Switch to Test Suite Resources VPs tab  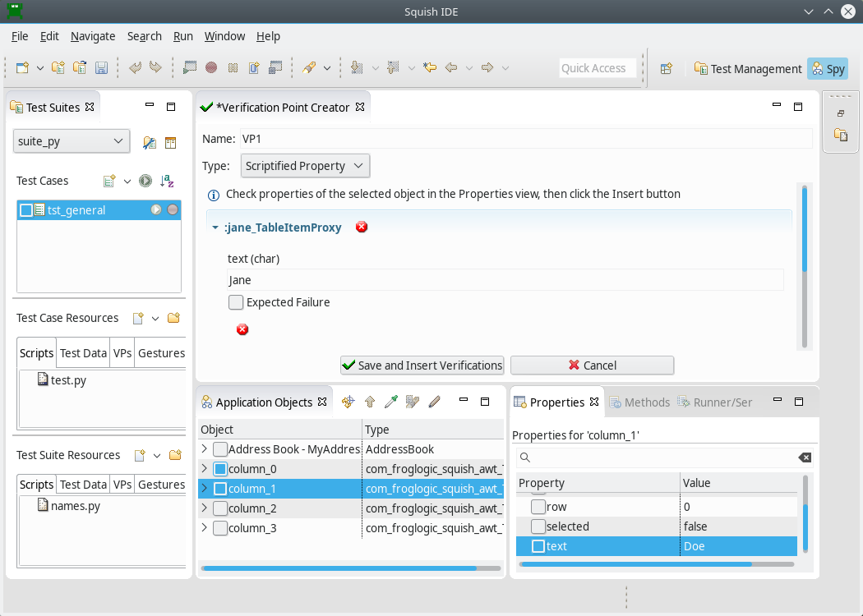click(122, 485)
